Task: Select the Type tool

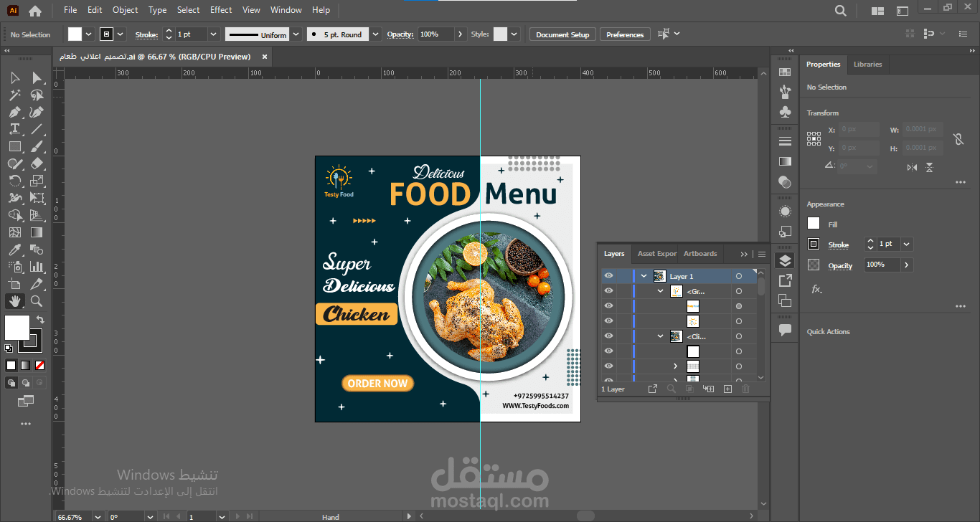Action: tap(15, 129)
